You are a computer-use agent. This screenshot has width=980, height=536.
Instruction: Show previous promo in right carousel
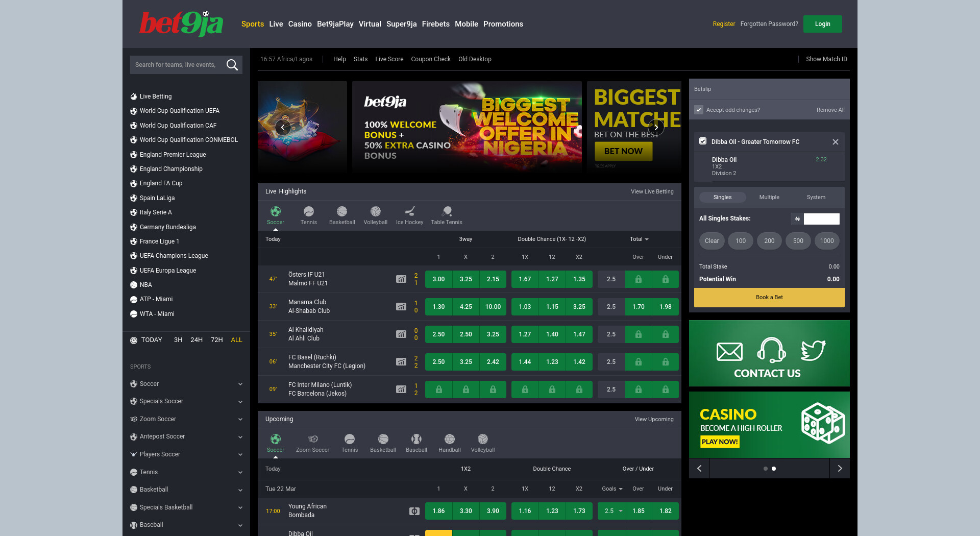[699, 468]
